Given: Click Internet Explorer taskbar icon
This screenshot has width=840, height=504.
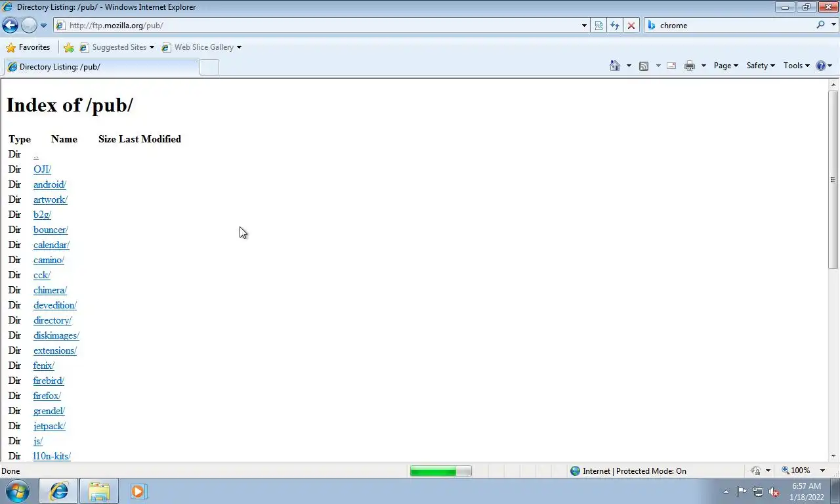Looking at the screenshot, I should click(x=59, y=492).
